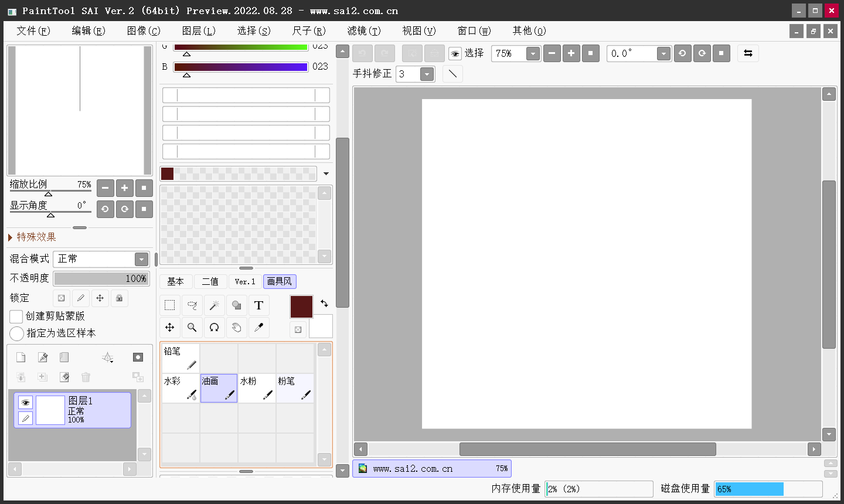Select the lasso selection tool
Screen dimensions: 844x504
point(192,305)
